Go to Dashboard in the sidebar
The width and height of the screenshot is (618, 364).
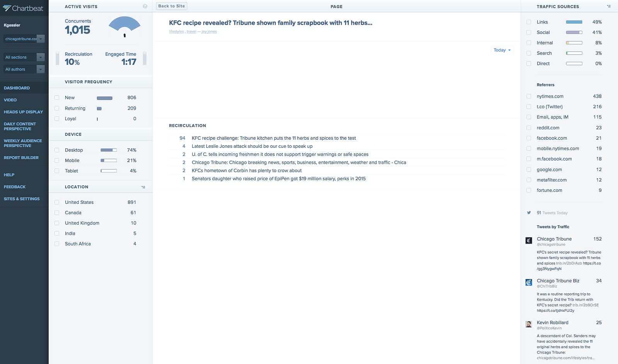17,88
